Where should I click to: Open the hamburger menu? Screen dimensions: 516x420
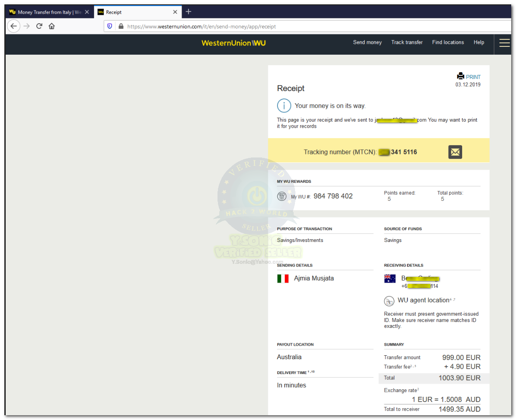tap(504, 43)
